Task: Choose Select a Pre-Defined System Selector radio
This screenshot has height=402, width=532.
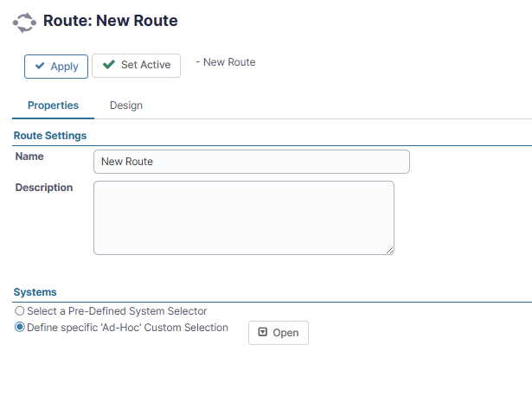Action: pyautogui.click(x=20, y=311)
